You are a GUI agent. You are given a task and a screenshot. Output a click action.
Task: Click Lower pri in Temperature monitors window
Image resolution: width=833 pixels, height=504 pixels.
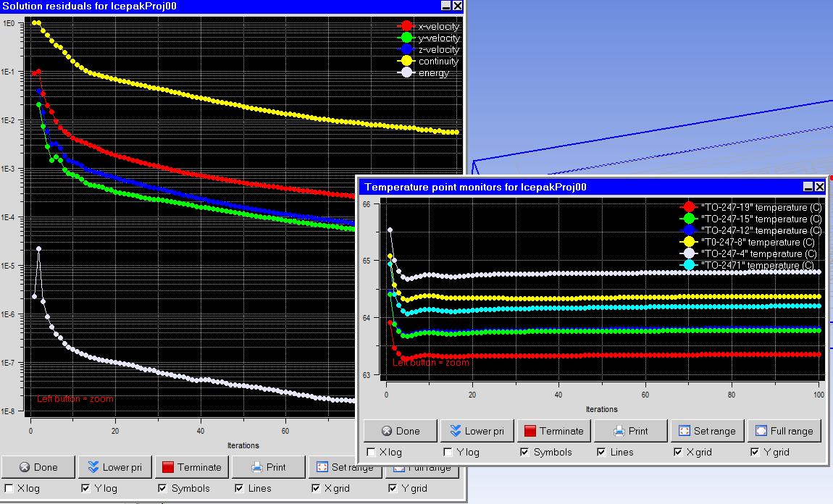pyautogui.click(x=477, y=431)
